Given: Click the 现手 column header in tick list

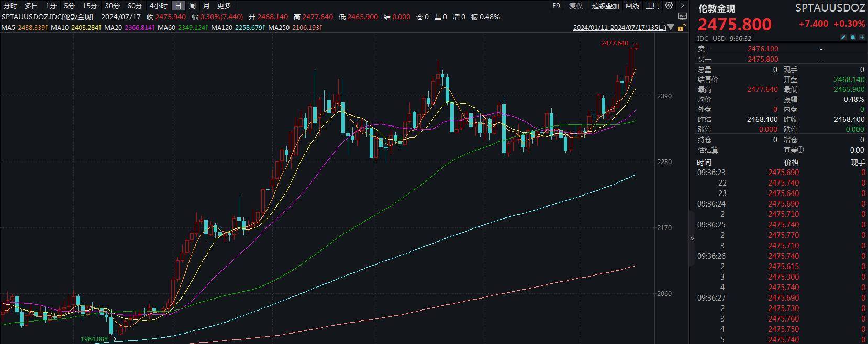Looking at the screenshot, I should pos(858,163).
